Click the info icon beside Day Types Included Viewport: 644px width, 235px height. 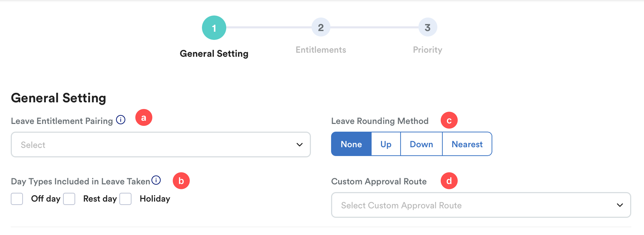(x=156, y=180)
